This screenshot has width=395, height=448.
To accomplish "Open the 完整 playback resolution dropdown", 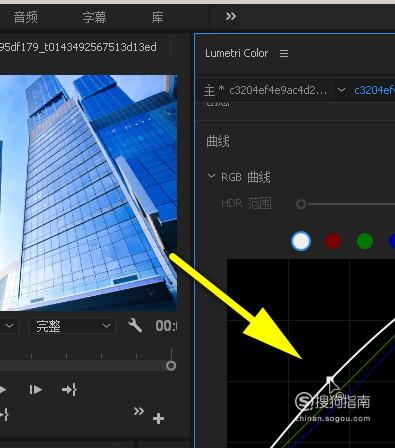I will pyautogui.click(x=73, y=326).
